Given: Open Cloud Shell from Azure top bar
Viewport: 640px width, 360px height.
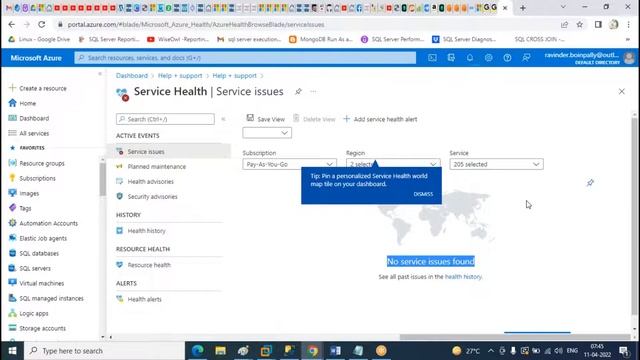Looking at the screenshot, I should click(x=432, y=58).
